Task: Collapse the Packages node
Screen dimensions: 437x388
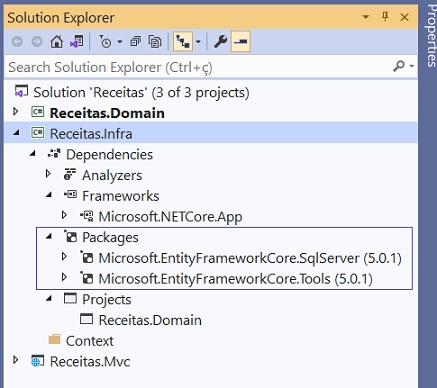Action: click(49, 237)
